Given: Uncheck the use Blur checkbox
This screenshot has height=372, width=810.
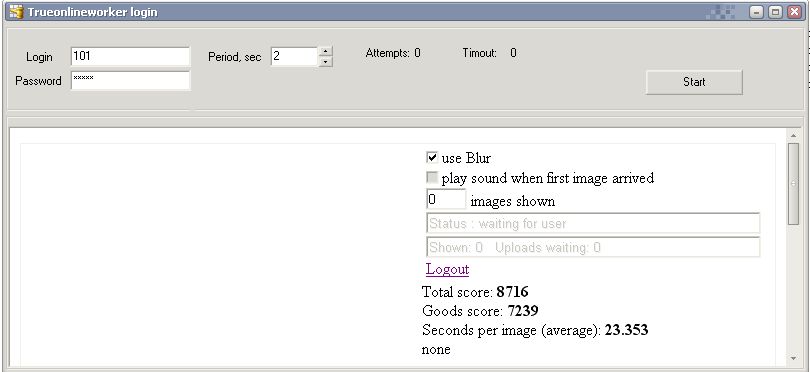Looking at the screenshot, I should tap(432, 158).
